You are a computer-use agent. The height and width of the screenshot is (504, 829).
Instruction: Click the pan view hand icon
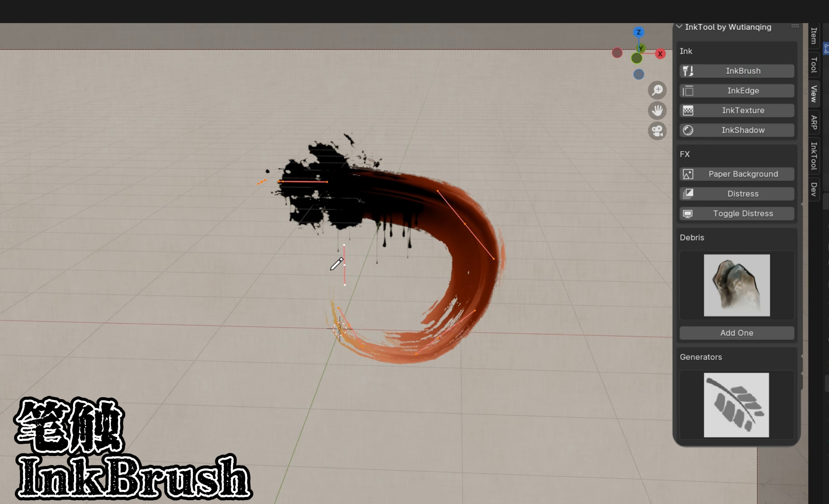[657, 110]
